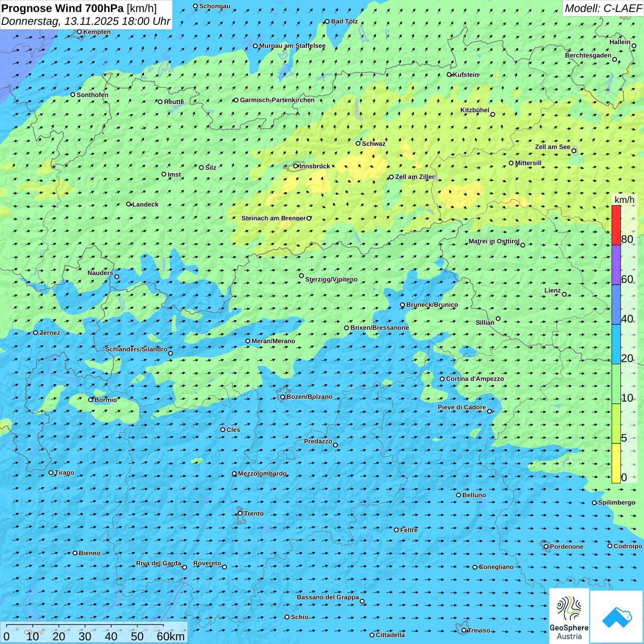Screen dimensions: 644x644
Task: Click the blue cloud logo in the corner
Action: 617,617
